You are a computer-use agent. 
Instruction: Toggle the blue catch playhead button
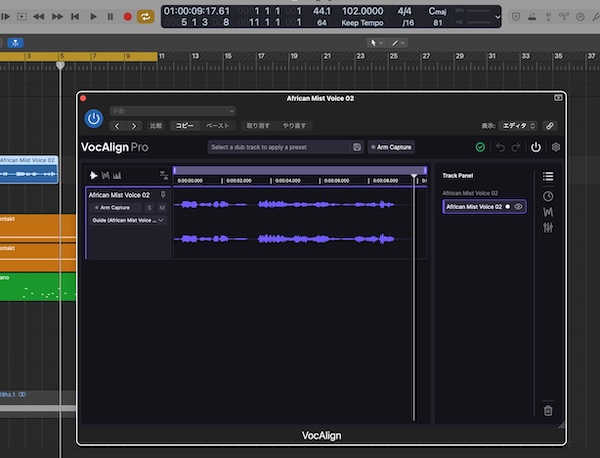[15, 43]
